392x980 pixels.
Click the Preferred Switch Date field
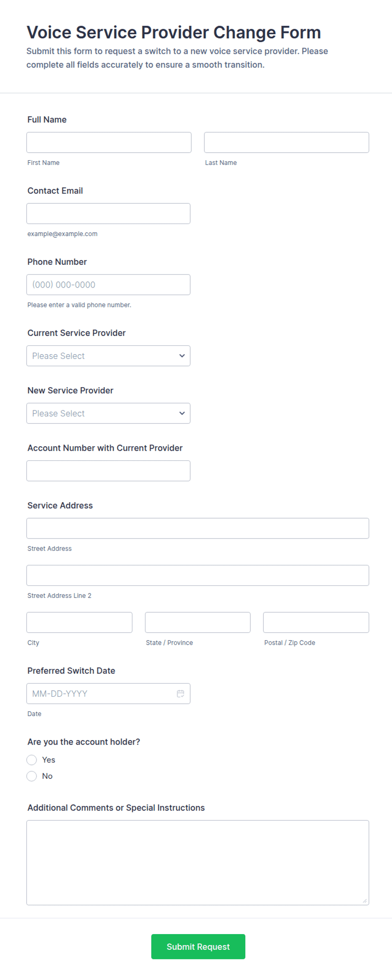click(x=108, y=694)
